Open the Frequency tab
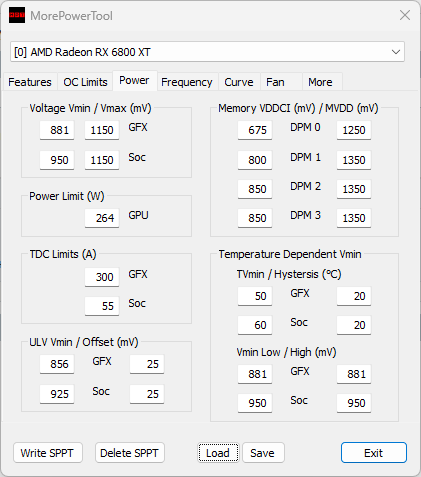The height and width of the screenshot is (477, 421). coord(187,82)
